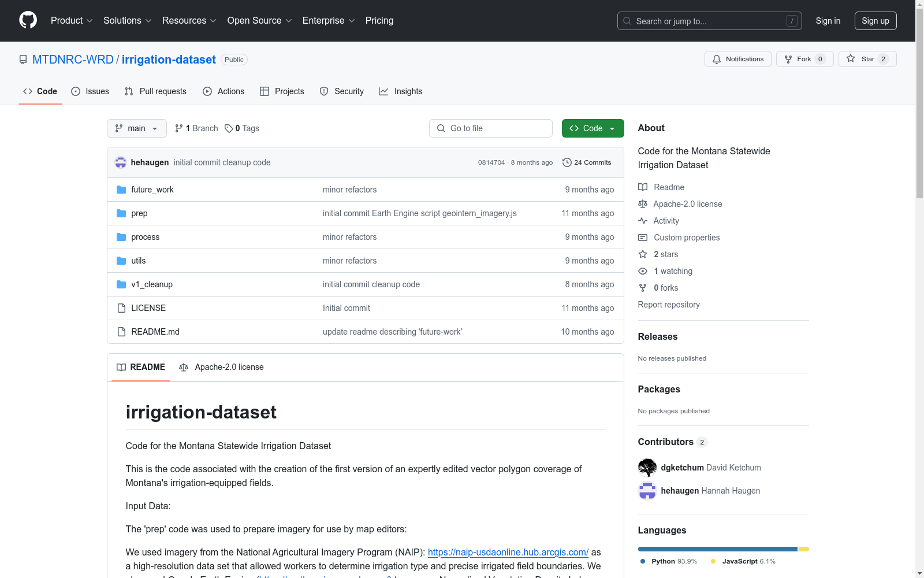Viewport: 924px width, 578px height.
Task: Open the MTDNRC-WRD organization link
Action: click(73, 60)
